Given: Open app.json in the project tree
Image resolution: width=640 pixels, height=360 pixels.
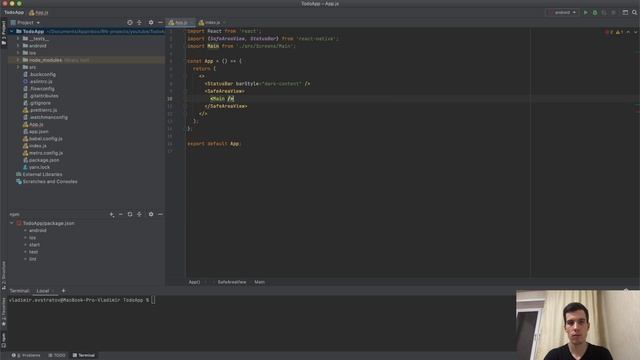Looking at the screenshot, I should 38,131.
